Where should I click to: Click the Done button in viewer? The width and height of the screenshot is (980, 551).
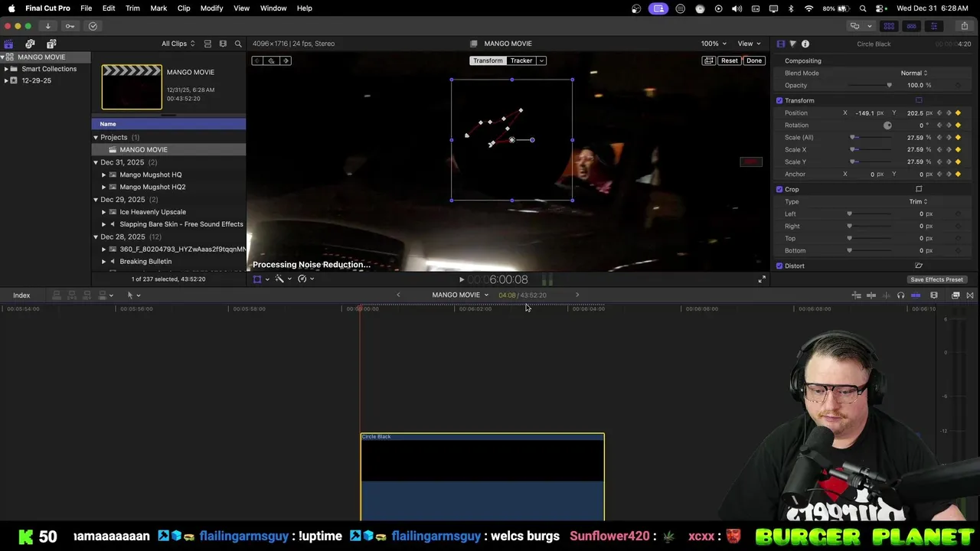[x=754, y=60]
